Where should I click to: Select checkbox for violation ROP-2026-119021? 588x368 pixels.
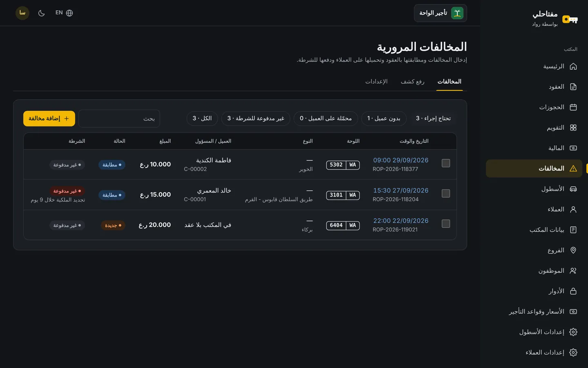[446, 224]
